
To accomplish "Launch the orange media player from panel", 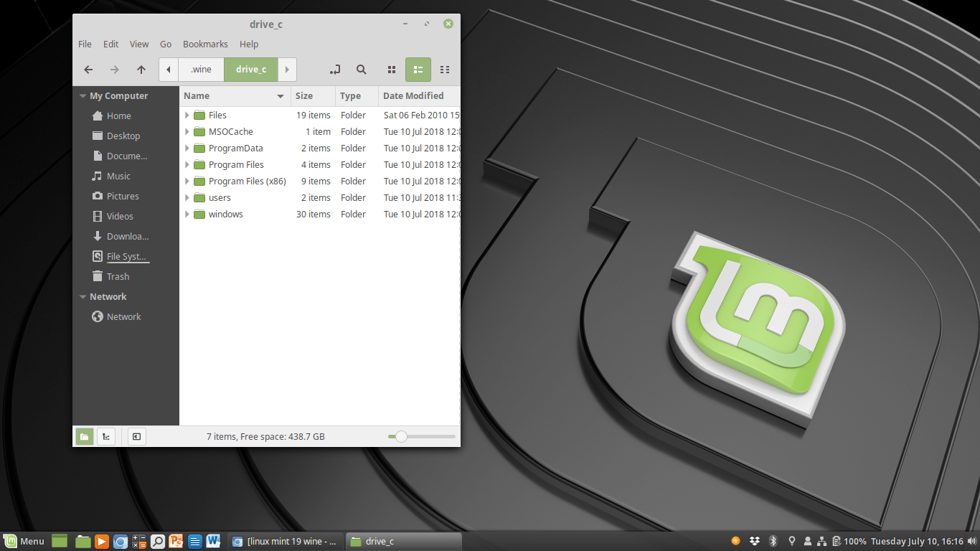I will click(102, 541).
